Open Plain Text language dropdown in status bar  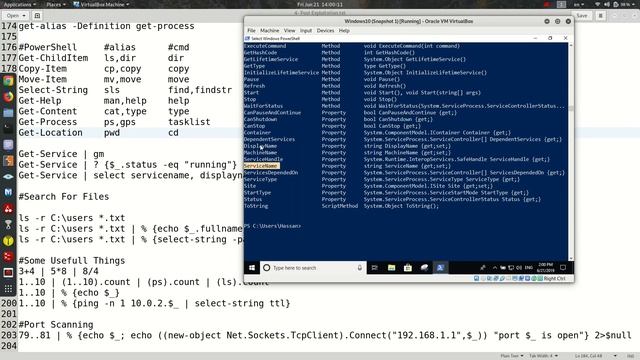(x=512, y=356)
